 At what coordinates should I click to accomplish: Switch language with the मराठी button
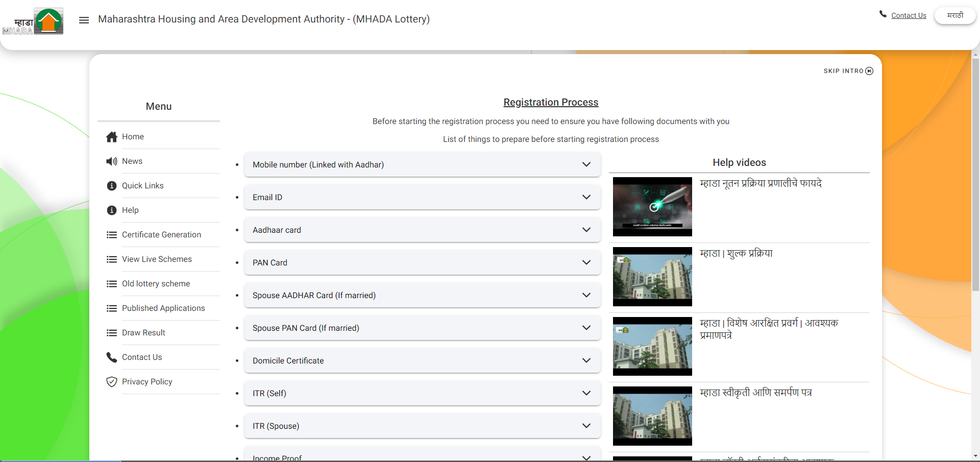click(x=955, y=15)
